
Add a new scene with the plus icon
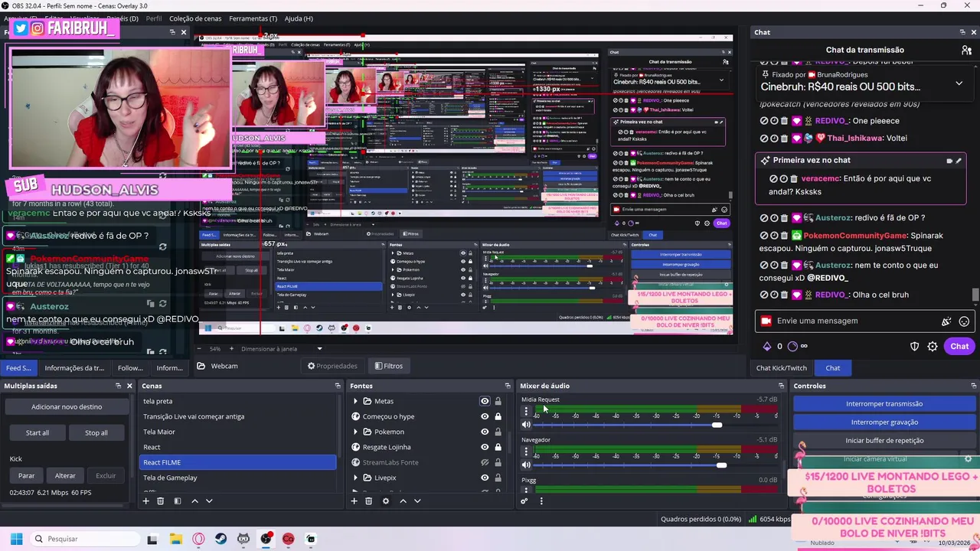click(145, 501)
